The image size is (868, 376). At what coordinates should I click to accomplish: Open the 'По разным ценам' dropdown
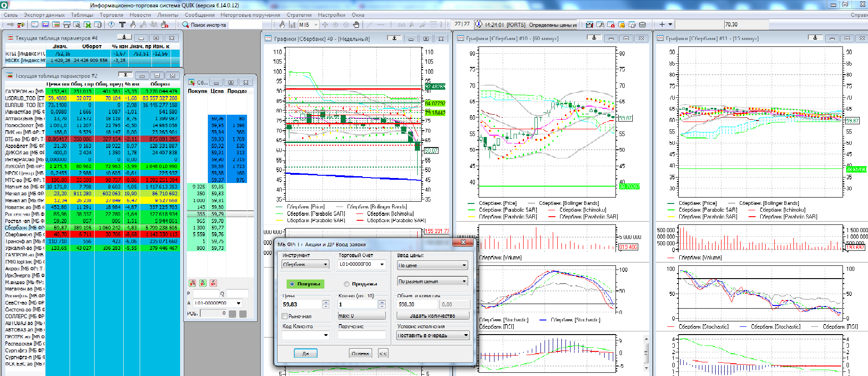[x=432, y=281]
